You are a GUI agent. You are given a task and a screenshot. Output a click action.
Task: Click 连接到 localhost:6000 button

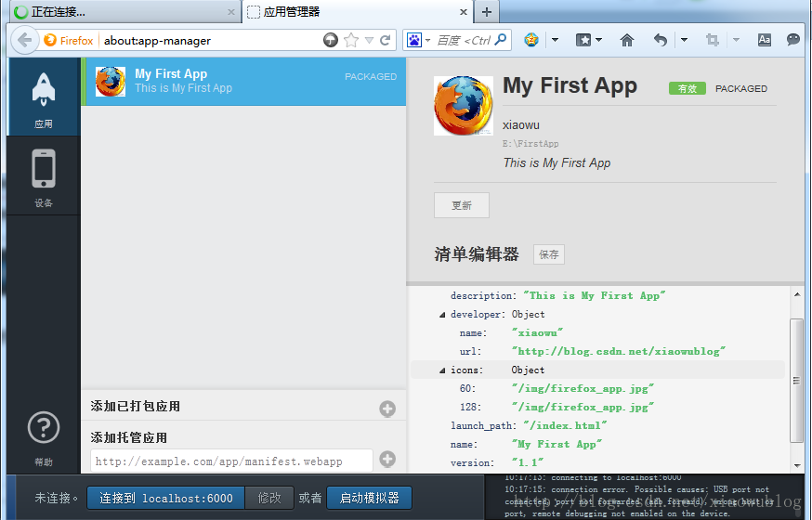click(165, 499)
